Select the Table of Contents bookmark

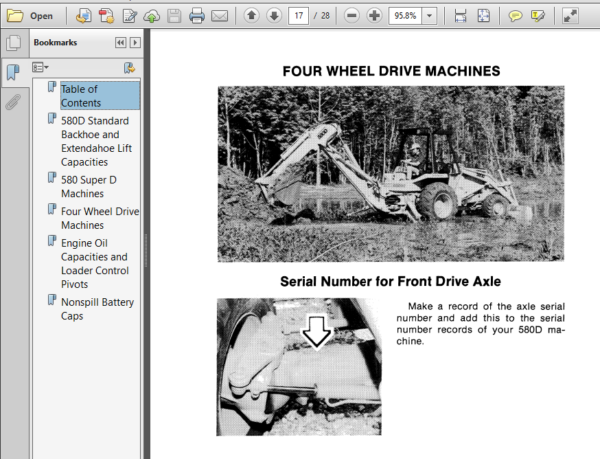click(100, 96)
